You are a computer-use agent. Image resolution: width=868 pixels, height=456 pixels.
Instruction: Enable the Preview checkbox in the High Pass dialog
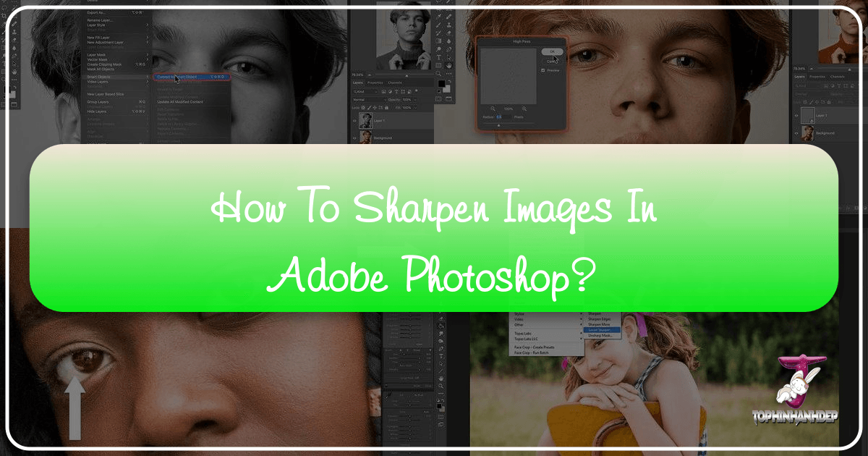click(x=542, y=71)
